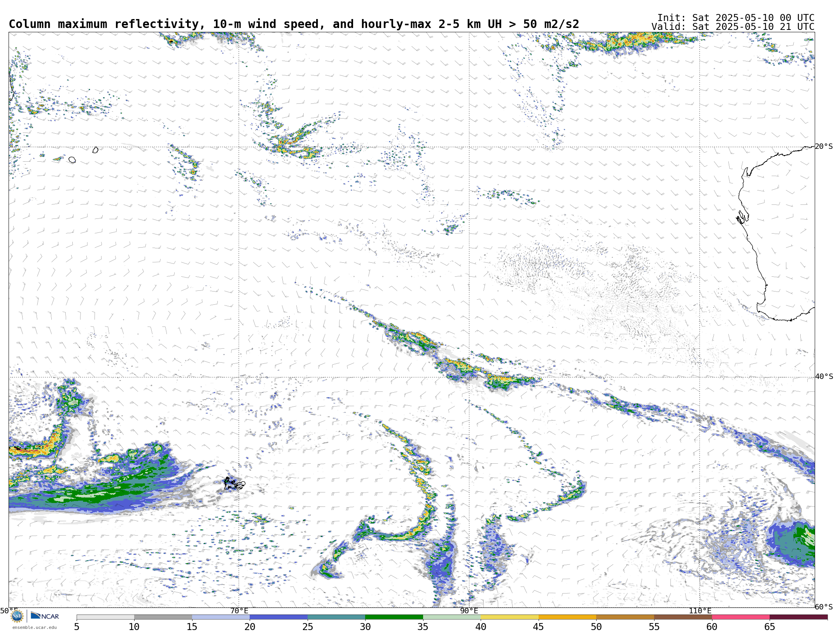The width and height of the screenshot is (840, 632).
Task: Click the '40°S' latitude label
Action: (x=824, y=377)
